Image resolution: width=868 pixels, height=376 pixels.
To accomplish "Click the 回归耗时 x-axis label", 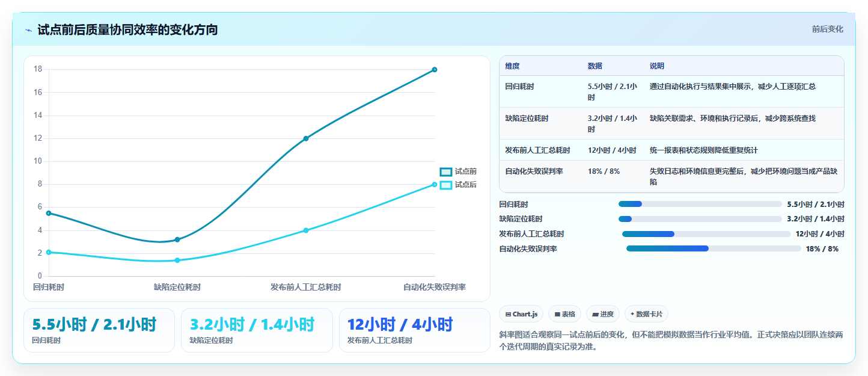I will coord(49,288).
